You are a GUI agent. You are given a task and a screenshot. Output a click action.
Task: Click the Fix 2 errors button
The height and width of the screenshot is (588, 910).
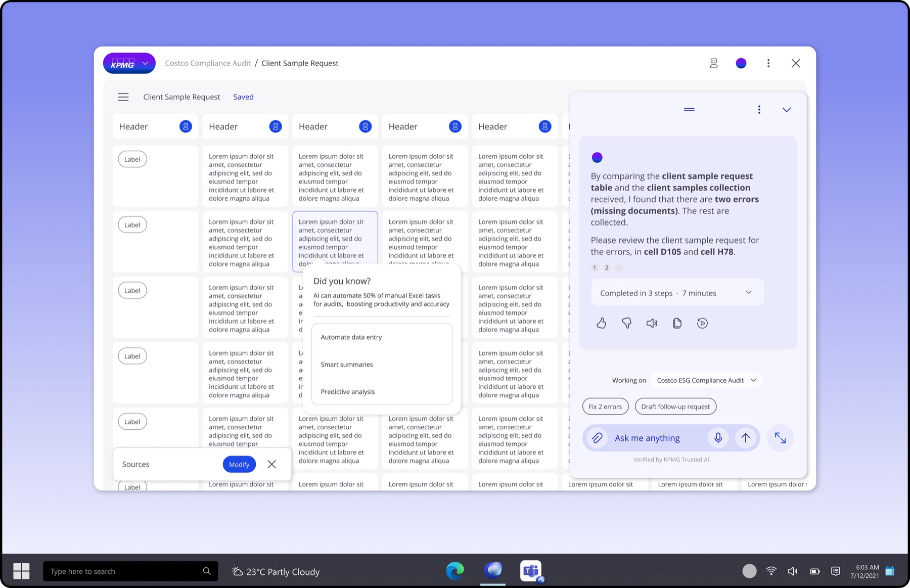(605, 406)
